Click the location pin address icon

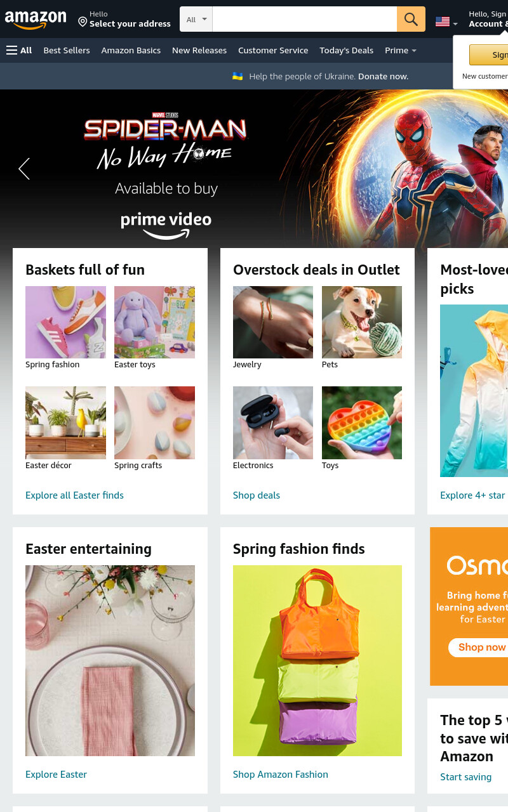point(83,22)
